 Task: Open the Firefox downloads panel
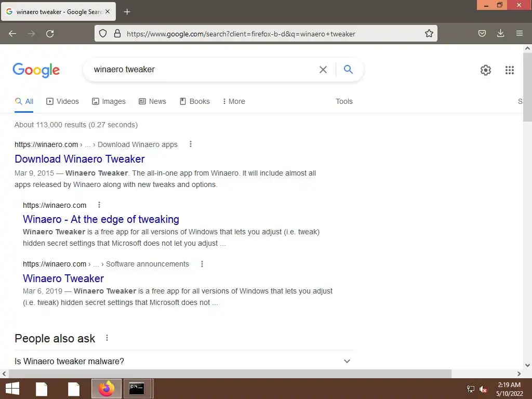point(500,33)
